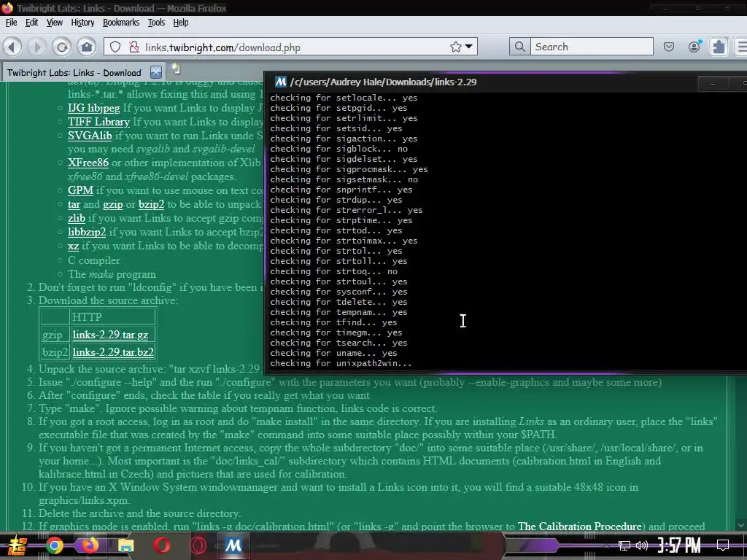Follow the xz link
Image resolution: width=747 pixels, height=560 pixels.
pyautogui.click(x=73, y=246)
